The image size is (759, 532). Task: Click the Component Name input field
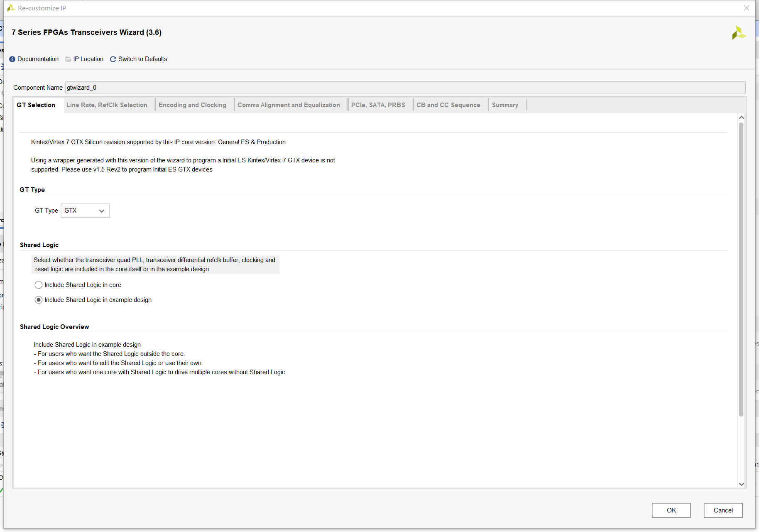[x=405, y=88]
